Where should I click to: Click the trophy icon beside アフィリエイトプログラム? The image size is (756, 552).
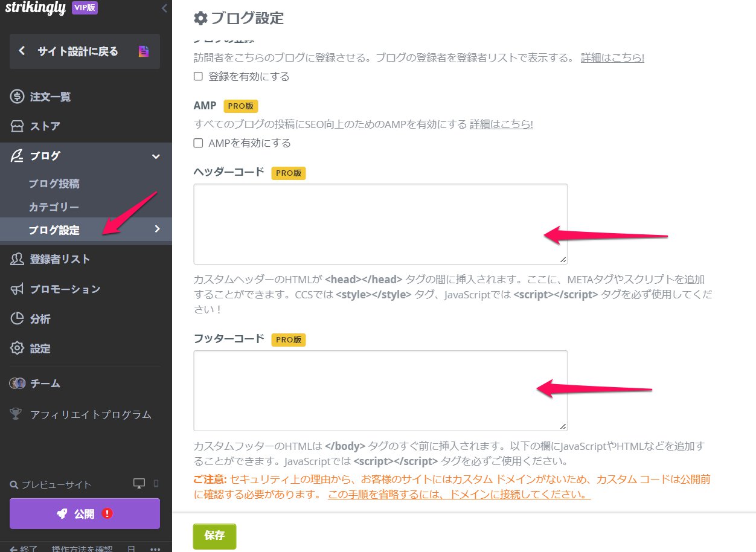tap(17, 414)
